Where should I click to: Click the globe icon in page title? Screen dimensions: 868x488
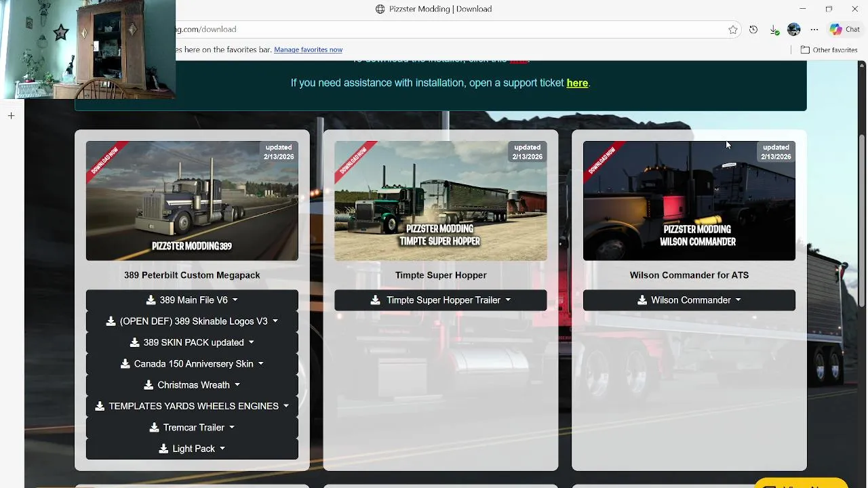click(380, 9)
